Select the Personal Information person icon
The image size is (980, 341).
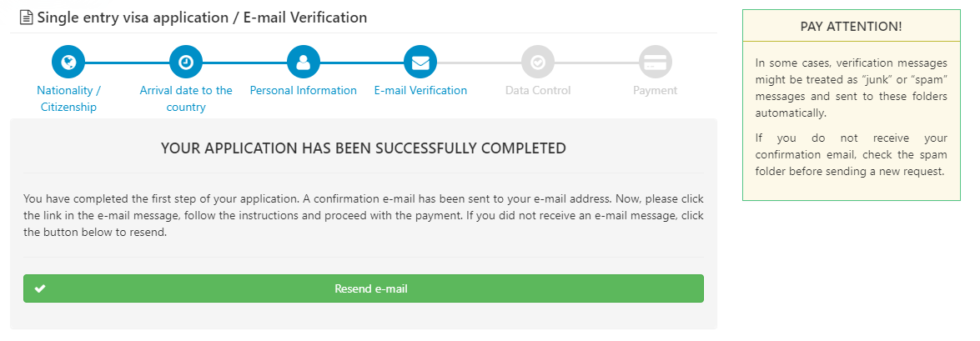point(304,63)
